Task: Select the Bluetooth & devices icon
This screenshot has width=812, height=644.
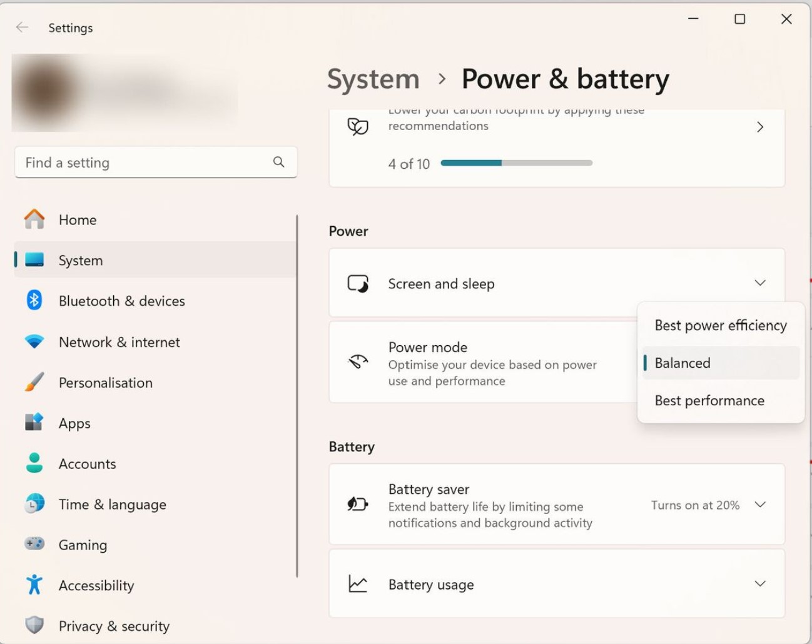Action: (34, 301)
